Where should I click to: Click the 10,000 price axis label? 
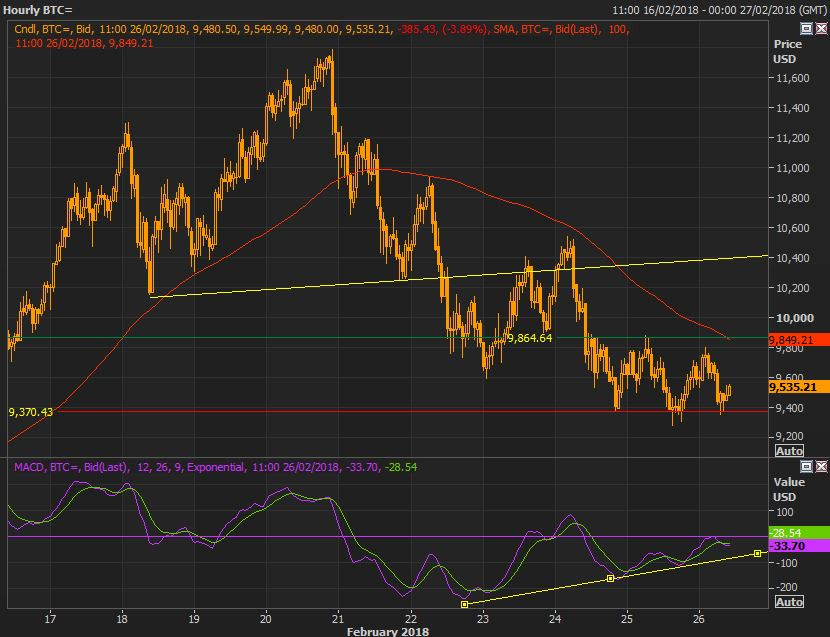(795, 318)
